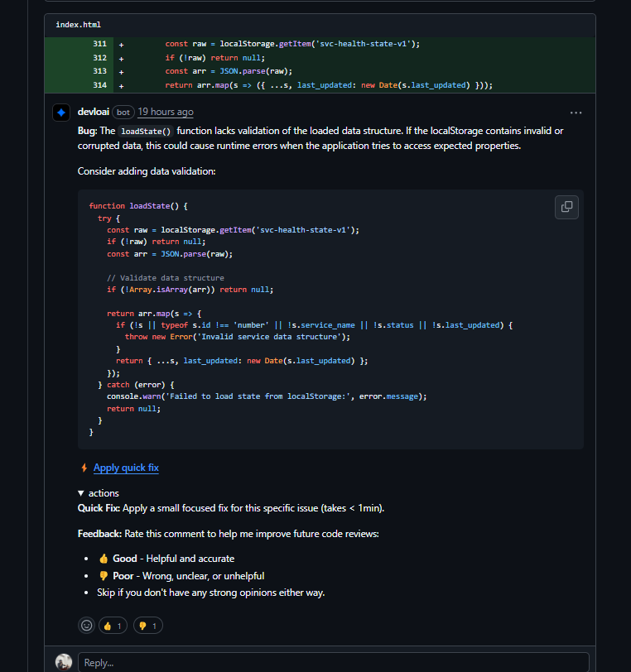Click the "19 hours ago" timestamp
The width and height of the screenshot is (631, 672).
click(166, 112)
